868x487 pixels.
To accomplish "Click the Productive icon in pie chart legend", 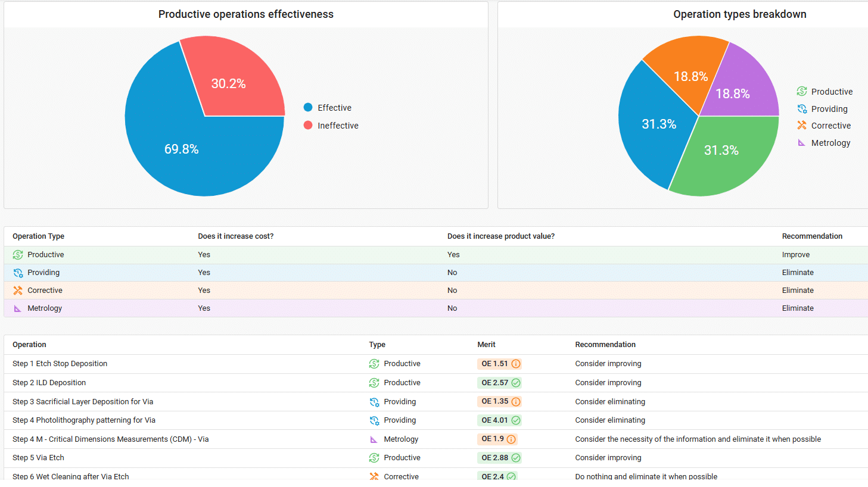I will [x=802, y=91].
